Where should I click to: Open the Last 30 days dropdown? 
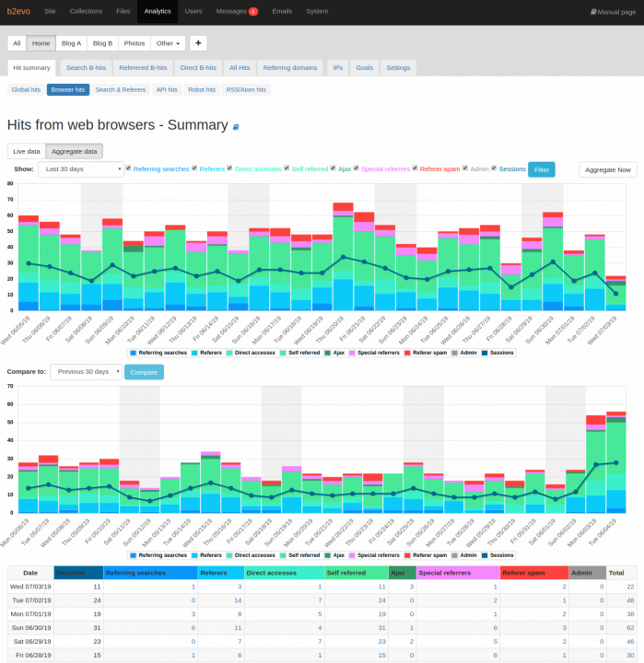pos(81,169)
